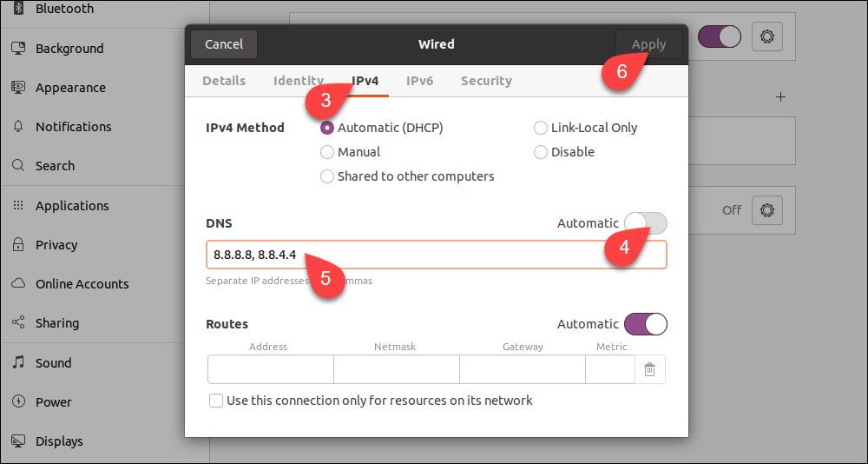Click the gear icon beside Off switch

[767, 210]
